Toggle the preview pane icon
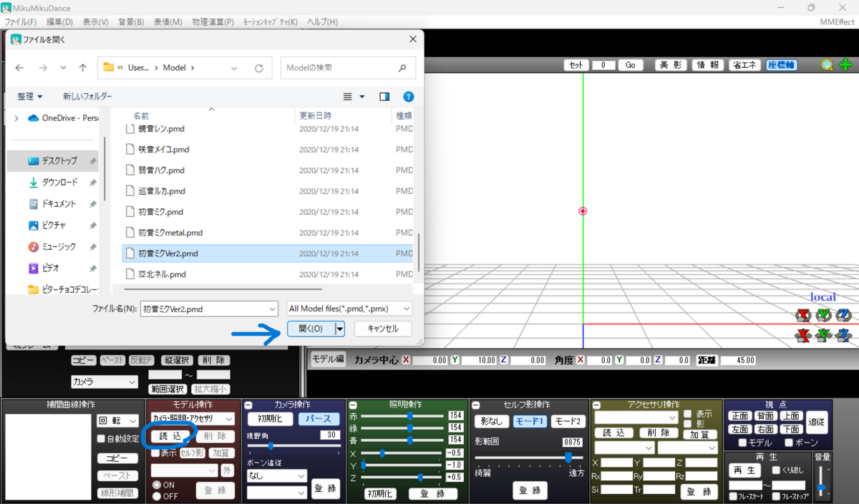 pyautogui.click(x=384, y=97)
